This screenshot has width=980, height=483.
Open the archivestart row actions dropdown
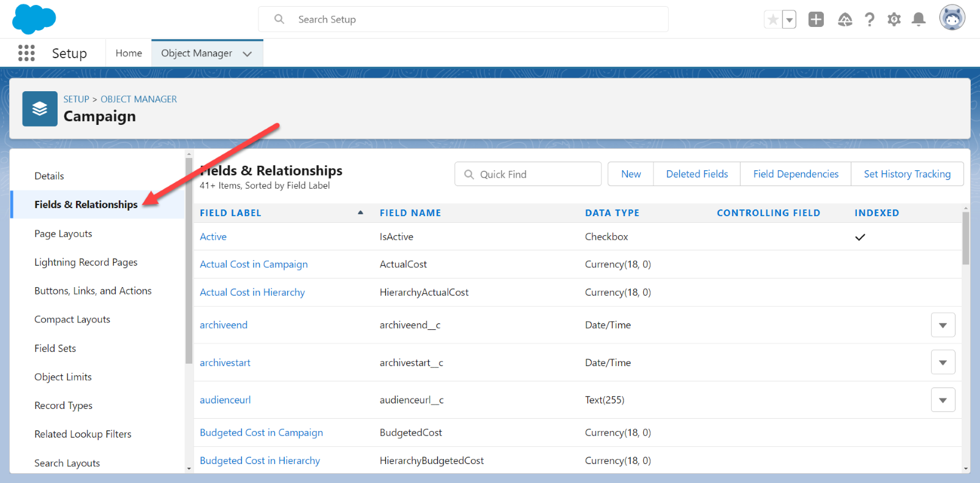click(x=943, y=362)
